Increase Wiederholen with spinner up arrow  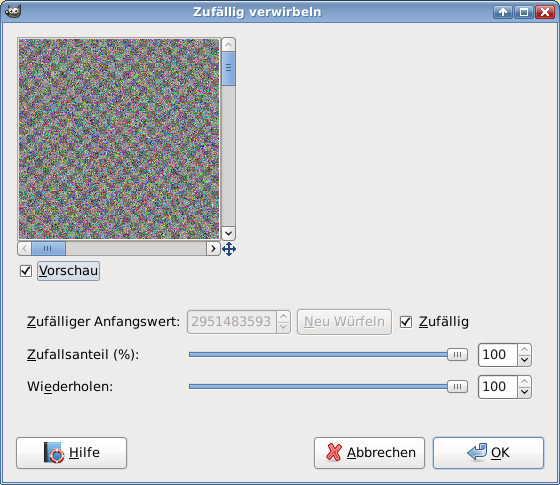coord(524,381)
